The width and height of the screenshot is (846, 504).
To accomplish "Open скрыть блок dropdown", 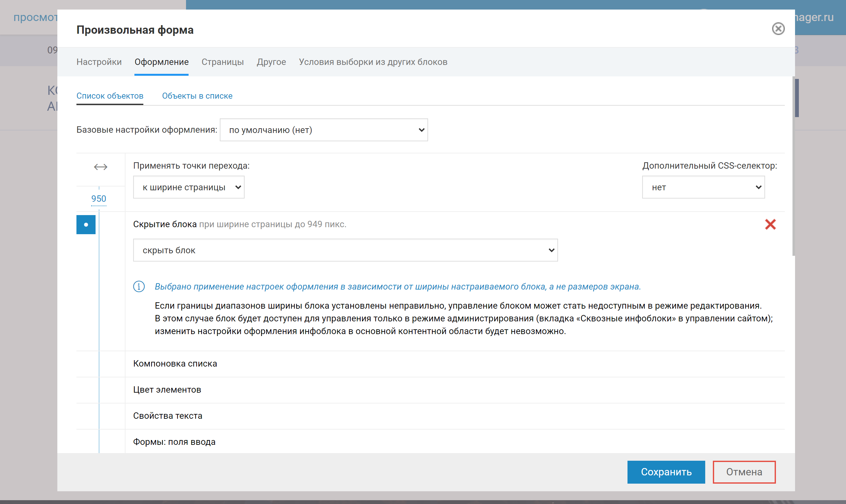I will point(345,250).
